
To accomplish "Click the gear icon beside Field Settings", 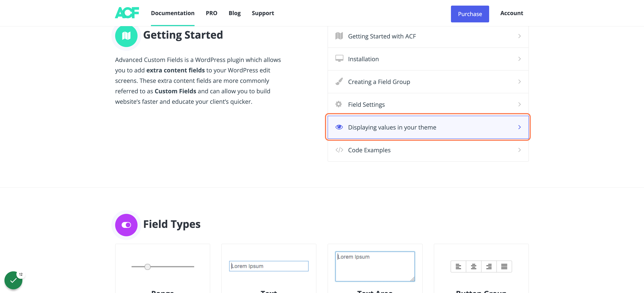I will click(339, 104).
